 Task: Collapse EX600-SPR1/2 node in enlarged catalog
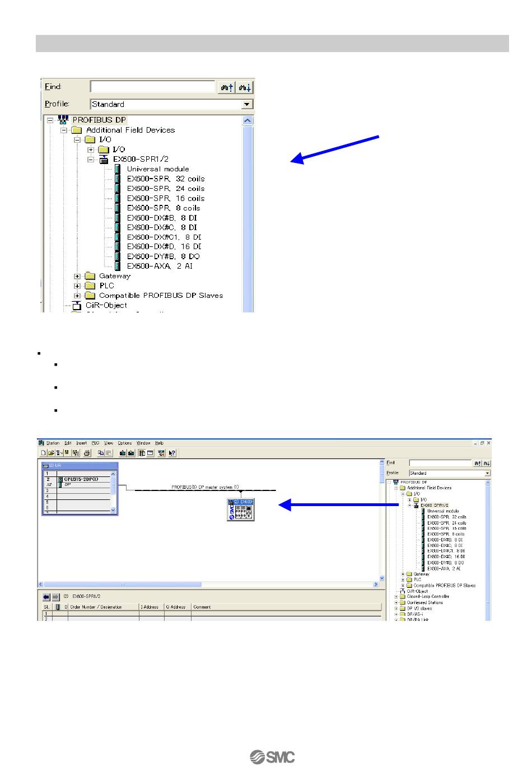(91, 159)
